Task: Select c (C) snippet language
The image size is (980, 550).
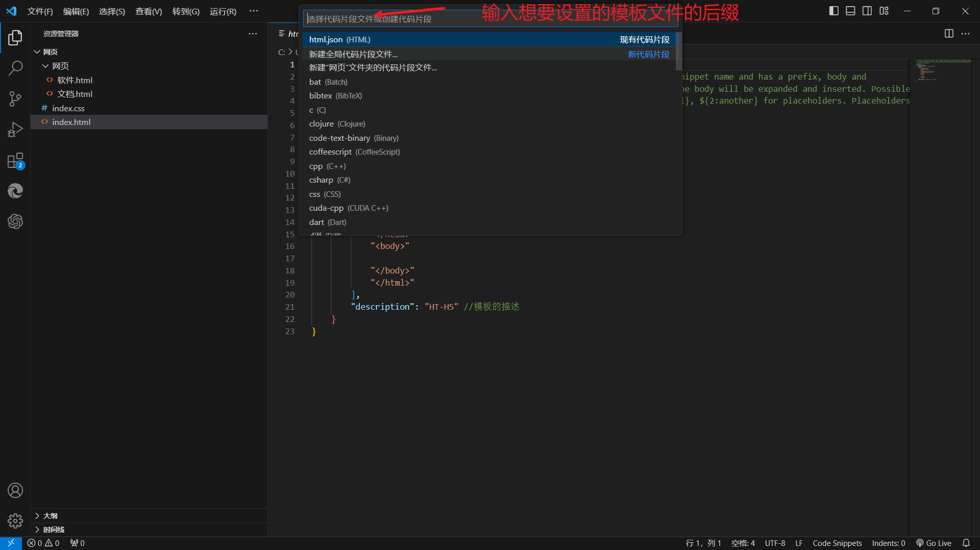Action: [x=489, y=110]
